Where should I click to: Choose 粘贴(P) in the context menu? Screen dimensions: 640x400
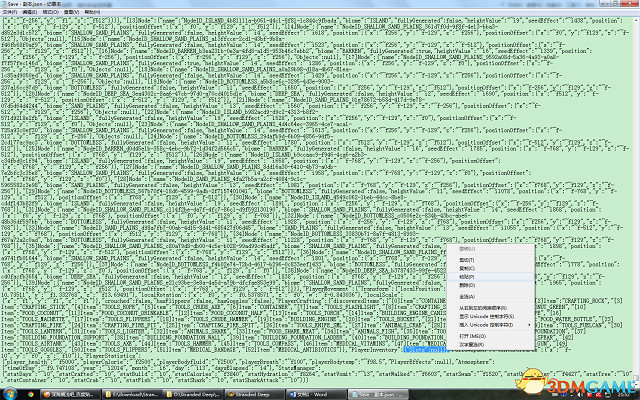467,276
